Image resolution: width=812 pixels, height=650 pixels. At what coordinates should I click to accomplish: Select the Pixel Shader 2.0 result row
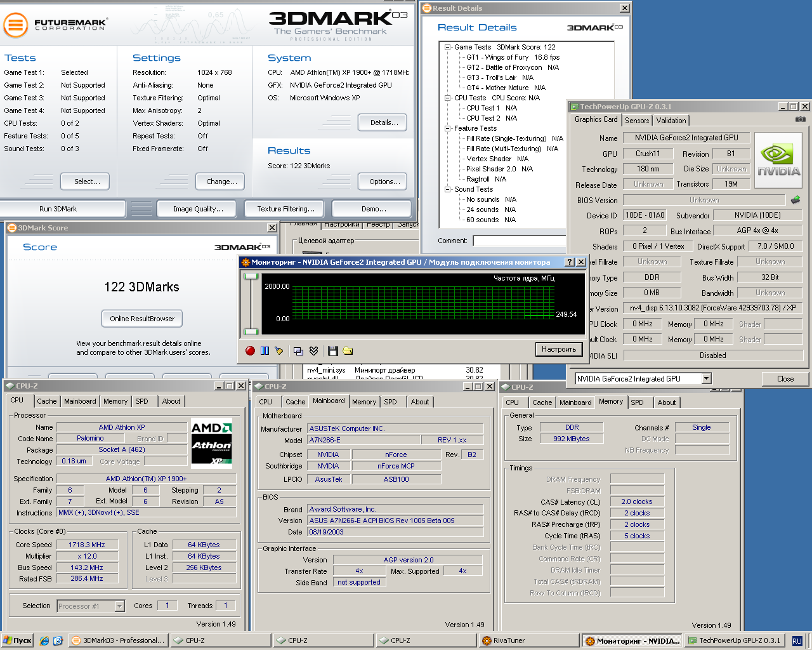click(499, 169)
